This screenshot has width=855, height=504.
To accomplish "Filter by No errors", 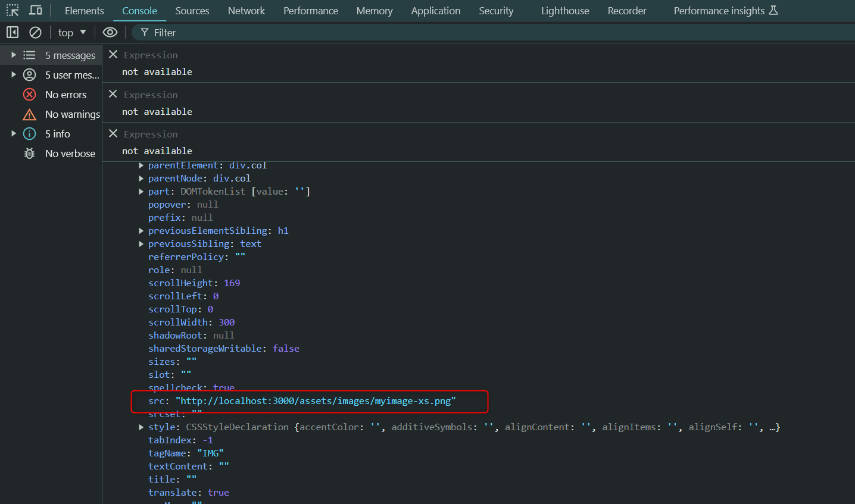I will coord(65,95).
